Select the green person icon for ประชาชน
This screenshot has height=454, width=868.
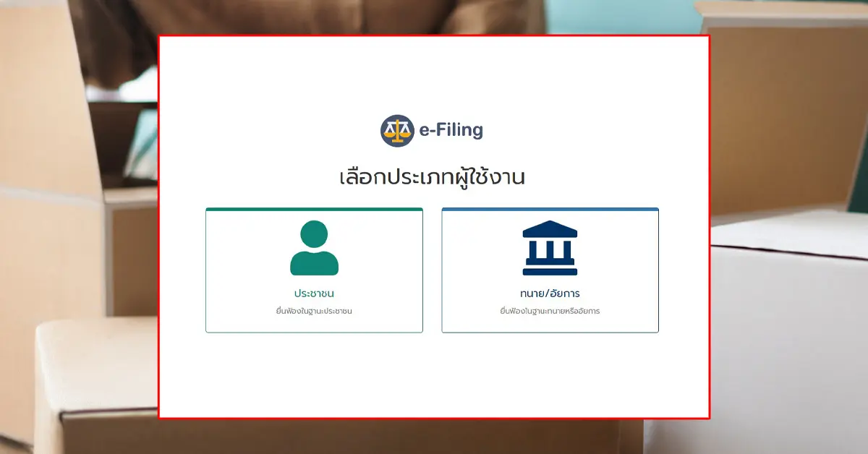click(314, 248)
